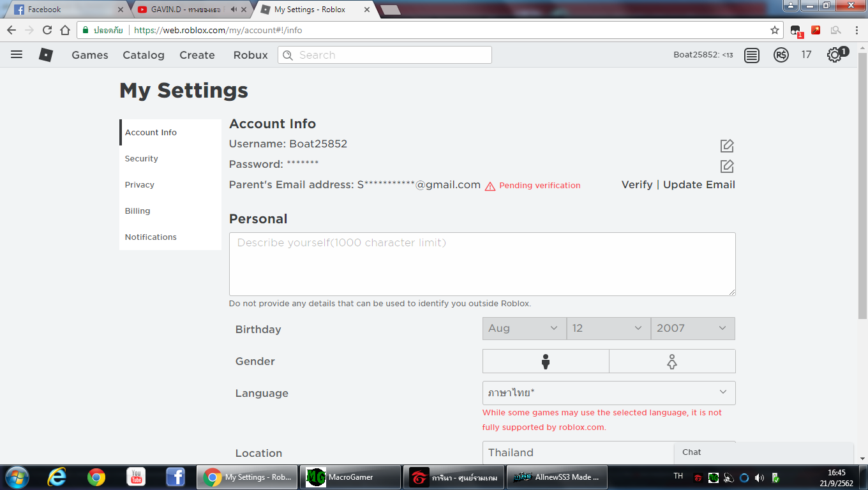The image size is (868, 490).
Task: Open the Chat panel
Action: 764,452
